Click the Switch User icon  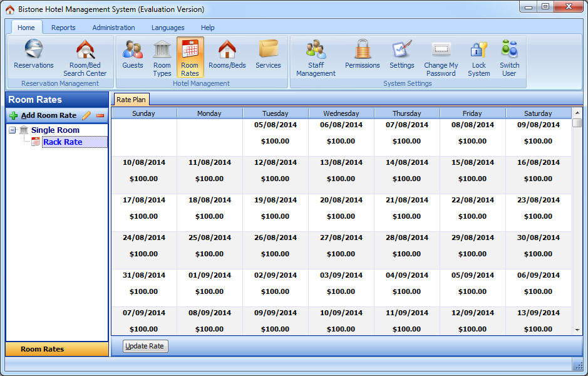pos(509,50)
